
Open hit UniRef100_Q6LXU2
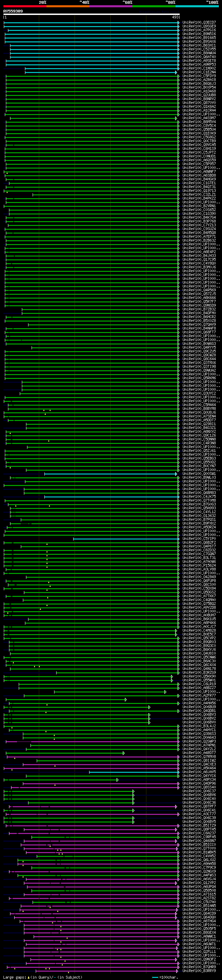click(x=199, y=860)
